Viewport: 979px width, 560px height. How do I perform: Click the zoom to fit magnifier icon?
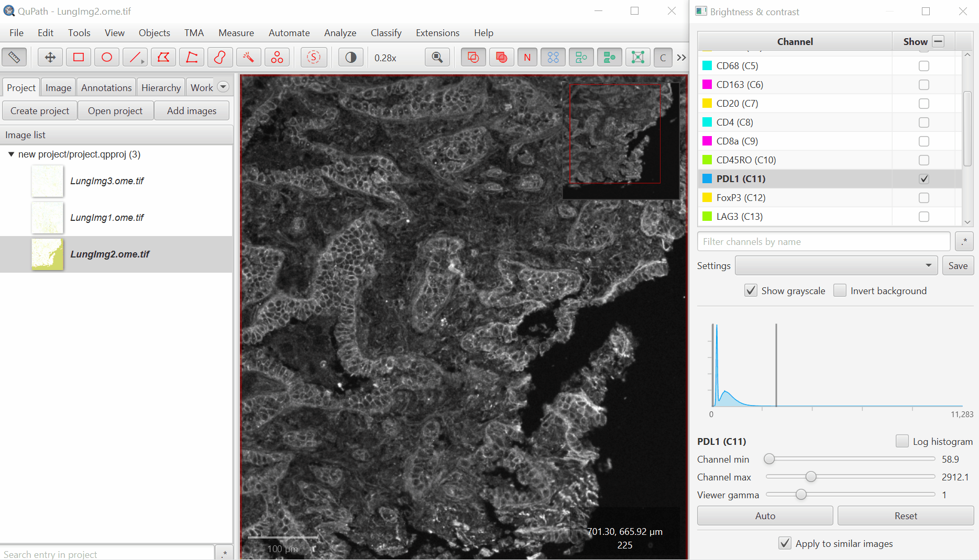437,58
